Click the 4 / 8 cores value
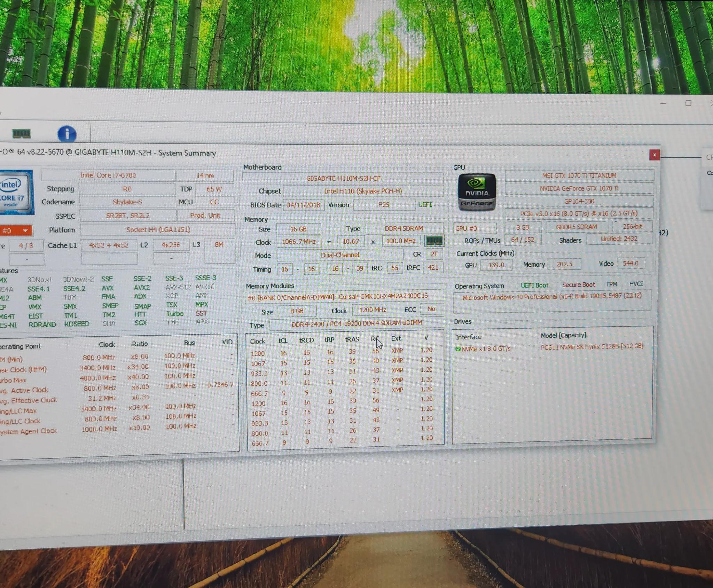This screenshot has height=588, width=713. [26, 246]
